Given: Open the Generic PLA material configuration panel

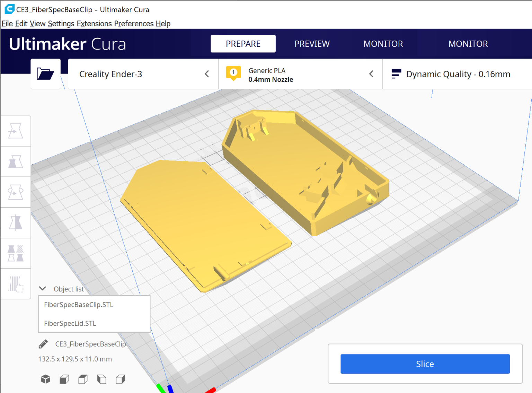Looking at the screenshot, I should click(300, 74).
